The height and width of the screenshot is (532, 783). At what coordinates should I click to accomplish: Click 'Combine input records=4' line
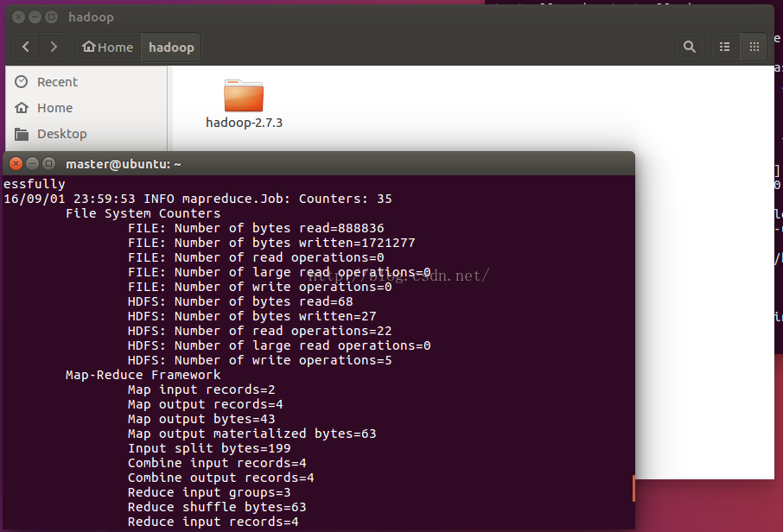point(217,463)
